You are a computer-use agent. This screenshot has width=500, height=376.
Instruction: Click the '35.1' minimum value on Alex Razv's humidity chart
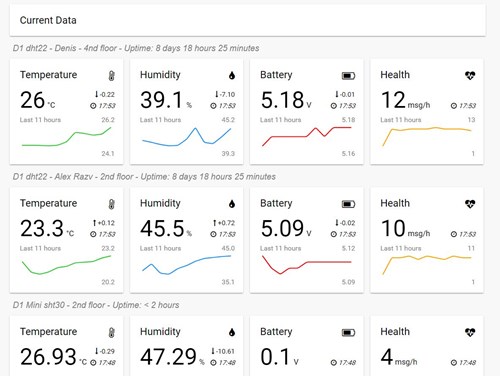coord(228,282)
